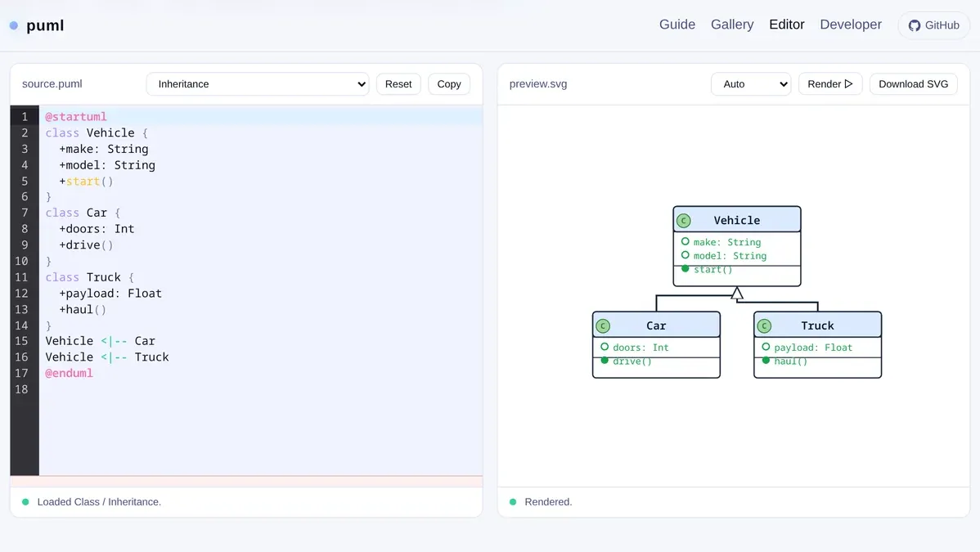Click the public marker beside make: String
Viewport: 980px width, 552px height.
click(685, 241)
